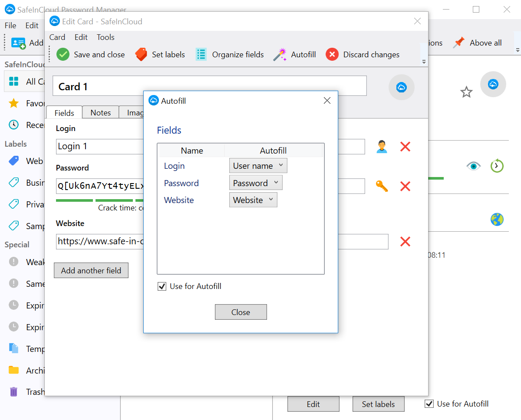The height and width of the screenshot is (420, 521).
Task: Click the Set labels tag icon in Edit Card toolbar
Action: (x=141, y=54)
